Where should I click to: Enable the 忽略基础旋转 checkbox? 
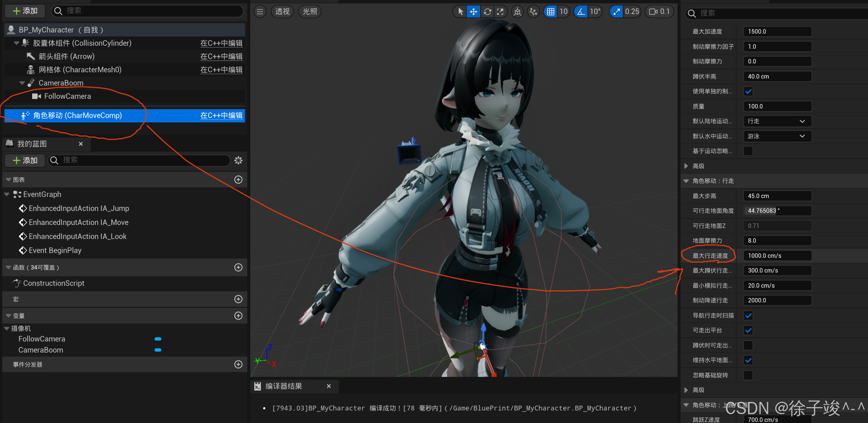pos(748,375)
